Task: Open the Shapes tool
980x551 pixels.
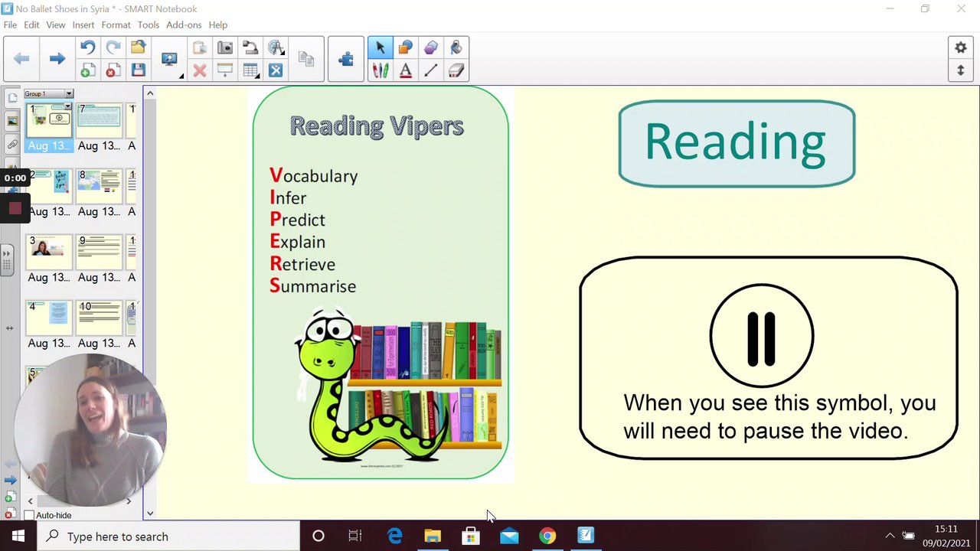Action: (x=405, y=48)
